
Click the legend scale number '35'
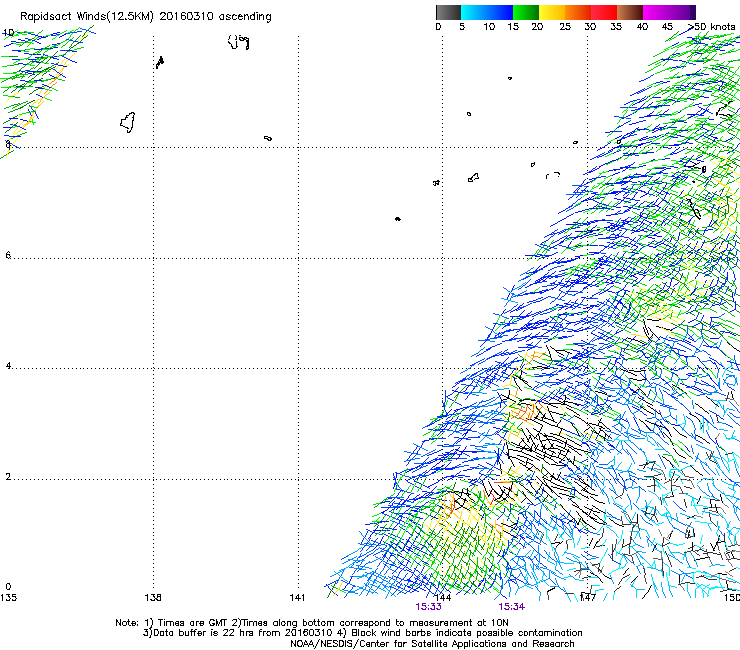tap(616, 27)
